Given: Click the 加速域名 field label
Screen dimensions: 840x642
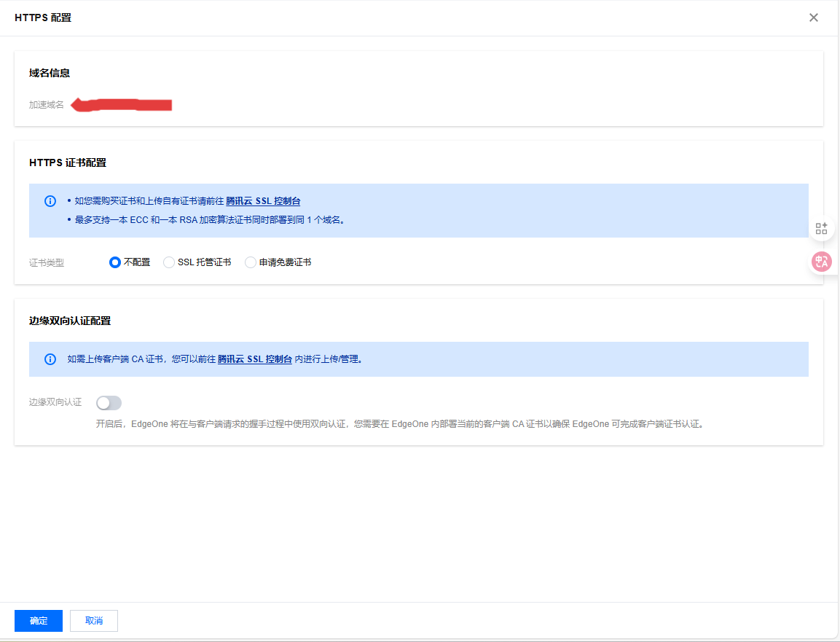Looking at the screenshot, I should 46,105.
